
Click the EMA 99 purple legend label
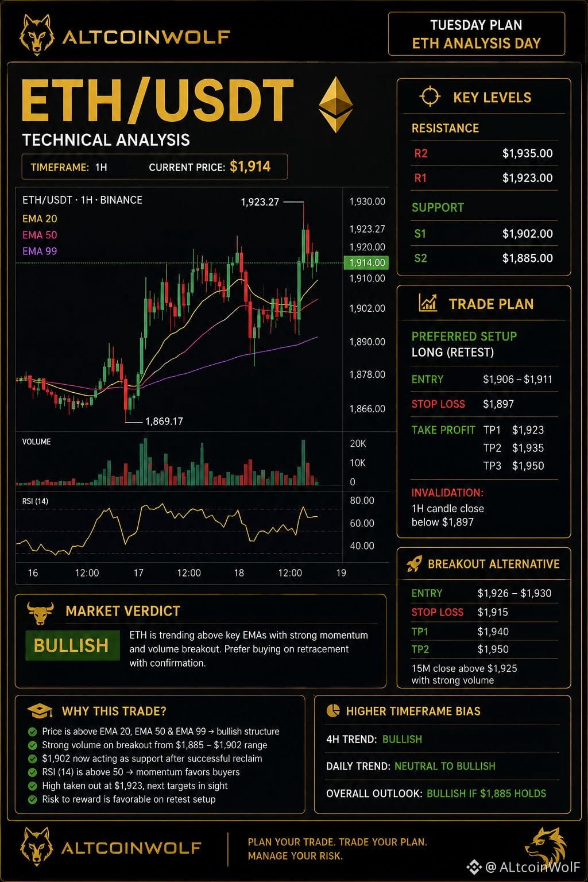[x=40, y=251]
